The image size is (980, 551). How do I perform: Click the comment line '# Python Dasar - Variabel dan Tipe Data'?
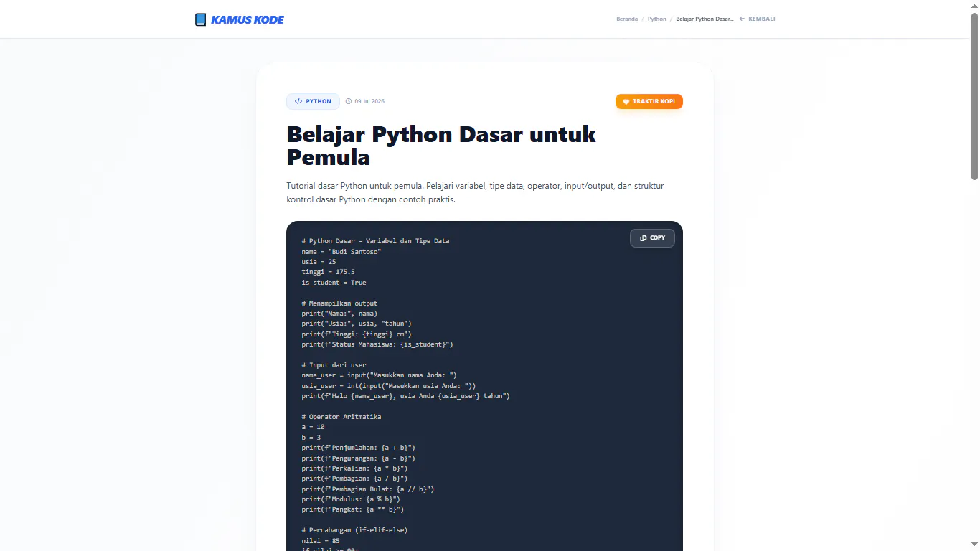(375, 241)
